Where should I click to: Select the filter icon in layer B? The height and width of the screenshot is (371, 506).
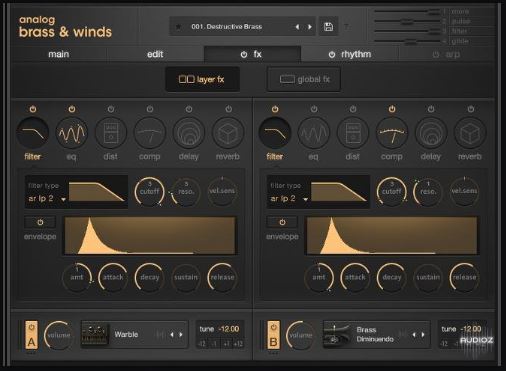(x=275, y=133)
